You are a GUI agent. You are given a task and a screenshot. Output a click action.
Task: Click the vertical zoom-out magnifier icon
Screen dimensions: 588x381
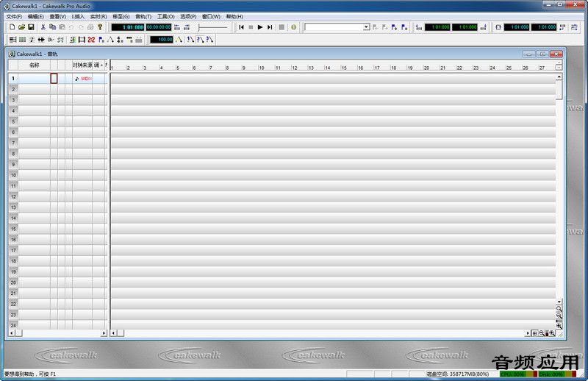(559, 316)
